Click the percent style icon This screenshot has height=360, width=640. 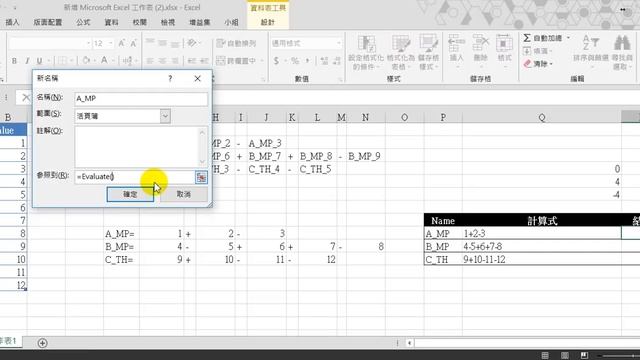click(x=295, y=61)
